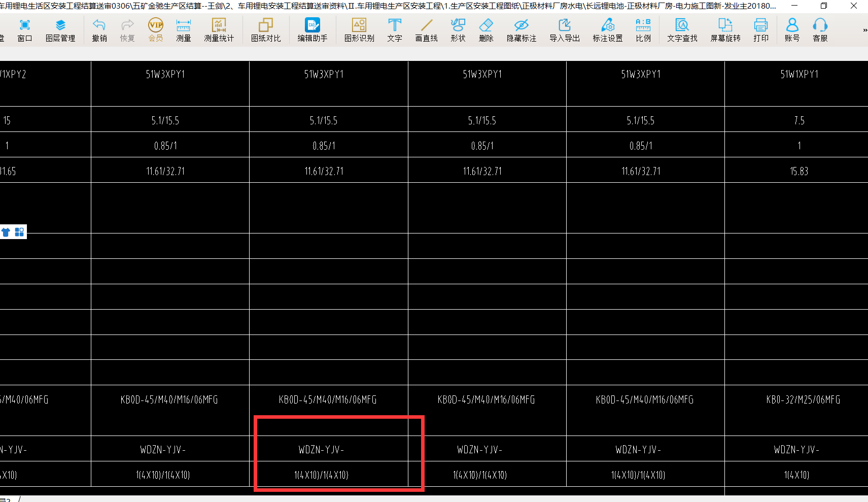The width and height of the screenshot is (868, 502).
Task: Select cell text KB0-32/M25/06MFG
Action: pos(803,399)
